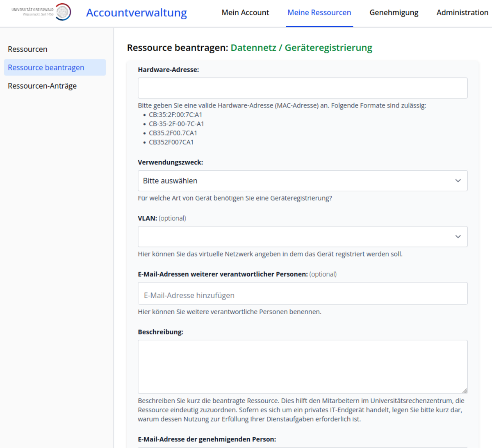Go to the Administration tab
Screen dimensions: 492x448
point(462,13)
